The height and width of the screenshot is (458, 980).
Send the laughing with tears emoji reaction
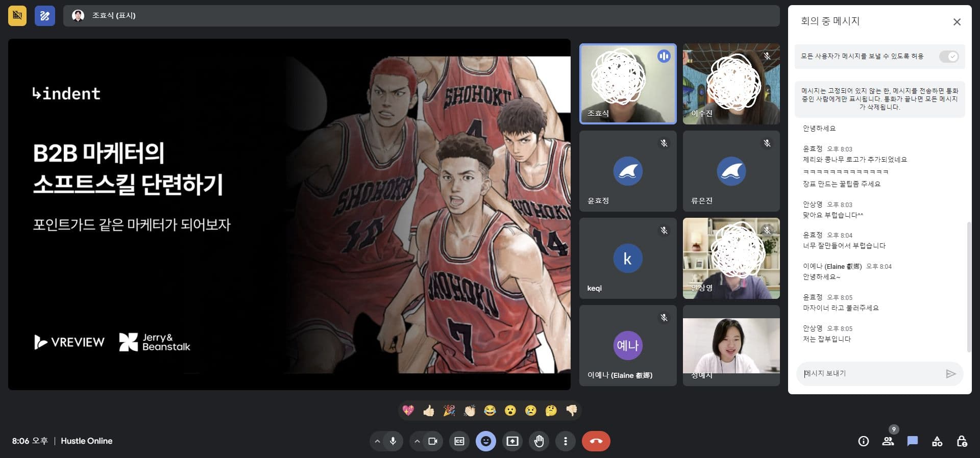pyautogui.click(x=490, y=411)
